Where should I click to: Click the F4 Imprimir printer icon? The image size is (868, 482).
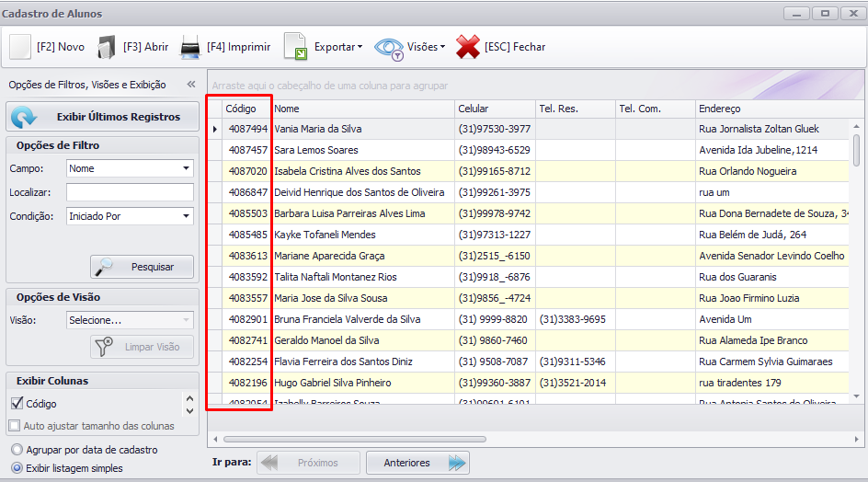pyautogui.click(x=190, y=47)
